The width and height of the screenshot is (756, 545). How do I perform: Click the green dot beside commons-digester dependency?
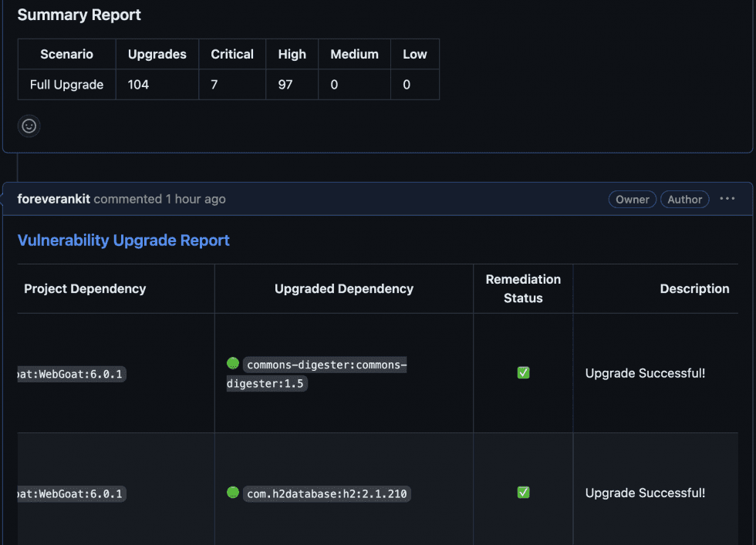pyautogui.click(x=232, y=364)
